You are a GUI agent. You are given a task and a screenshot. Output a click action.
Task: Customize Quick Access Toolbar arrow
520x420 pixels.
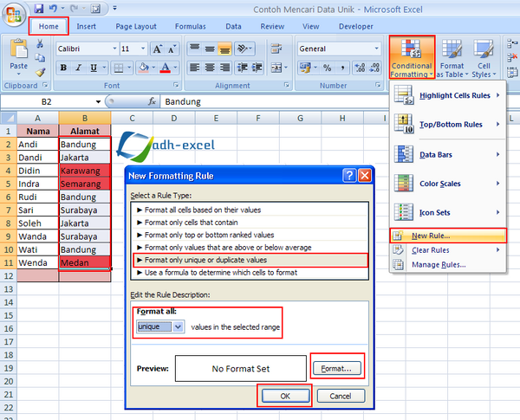point(114,8)
